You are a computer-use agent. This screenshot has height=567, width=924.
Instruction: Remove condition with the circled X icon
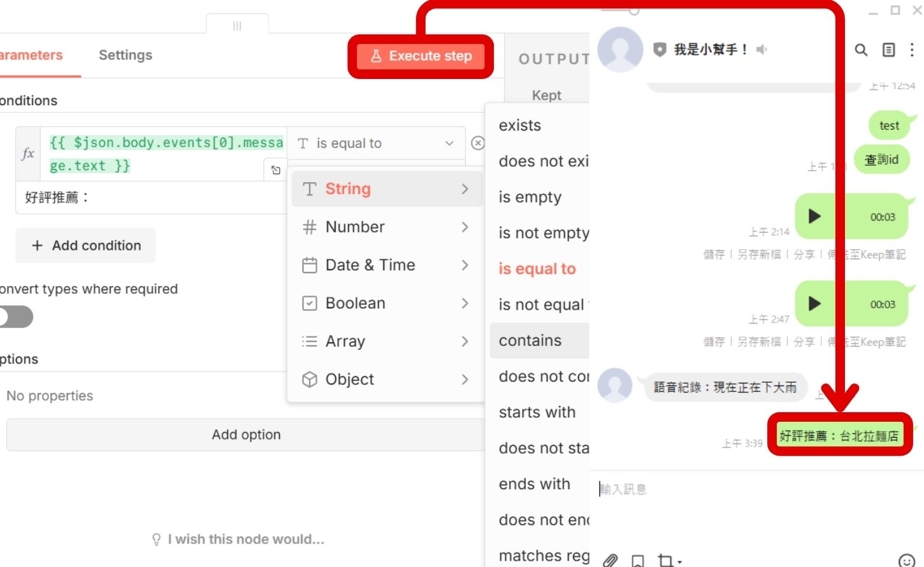(x=477, y=143)
